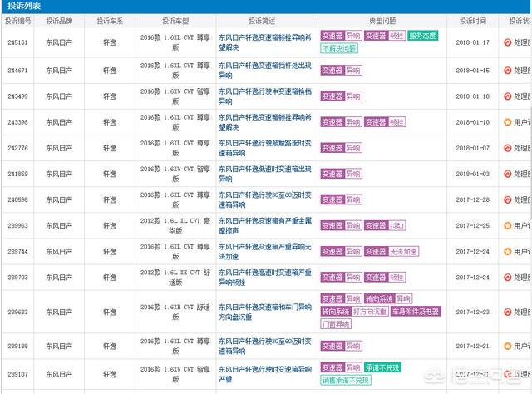Click the orange status icon for complaint 239188
532x394 pixels.
coord(507,346)
